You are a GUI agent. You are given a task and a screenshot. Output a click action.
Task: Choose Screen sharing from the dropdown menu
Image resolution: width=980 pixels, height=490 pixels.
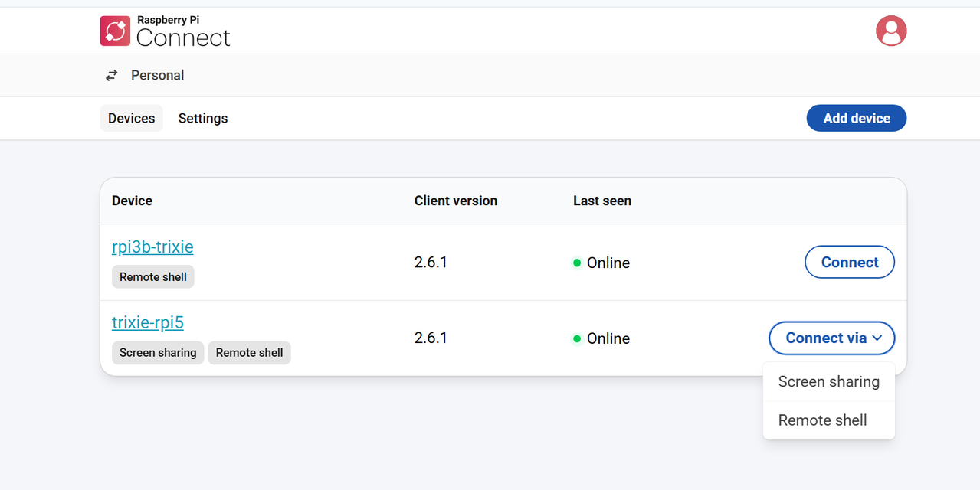(829, 381)
